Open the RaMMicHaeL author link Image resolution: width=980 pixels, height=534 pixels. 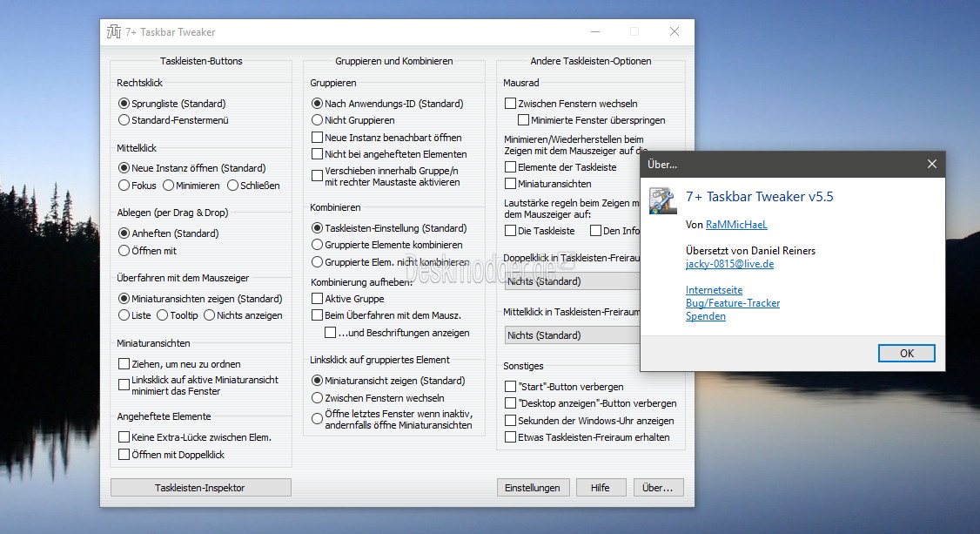pyautogui.click(x=736, y=225)
